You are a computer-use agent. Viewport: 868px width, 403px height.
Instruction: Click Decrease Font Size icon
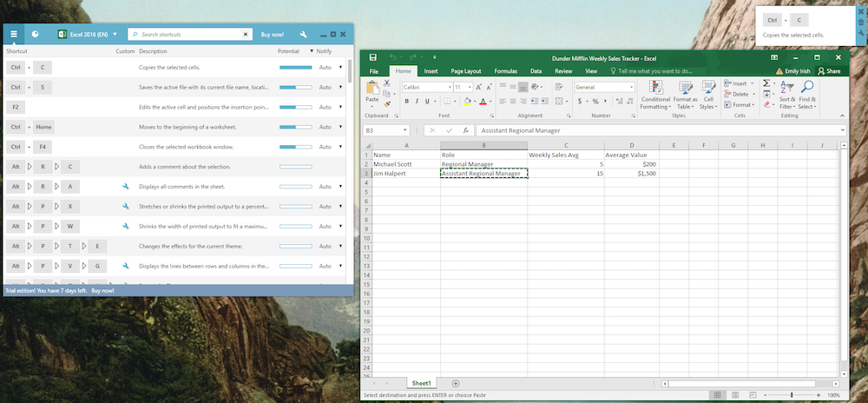click(490, 87)
